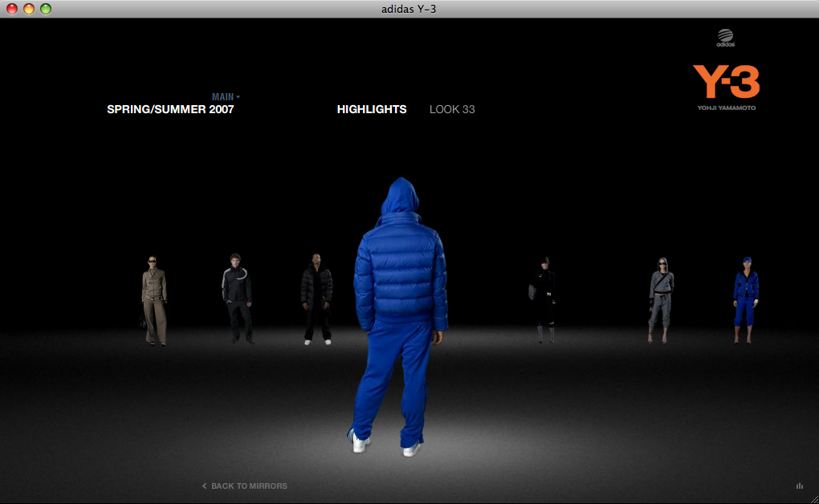
Task: Select the LOOK 33 label
Action: pyautogui.click(x=452, y=109)
